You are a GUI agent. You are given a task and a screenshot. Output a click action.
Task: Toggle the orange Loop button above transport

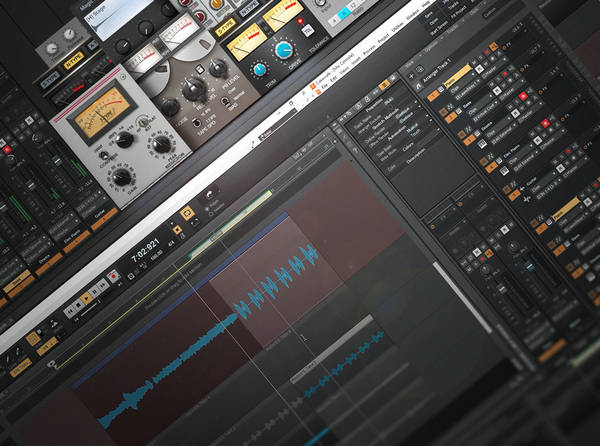click(186, 213)
